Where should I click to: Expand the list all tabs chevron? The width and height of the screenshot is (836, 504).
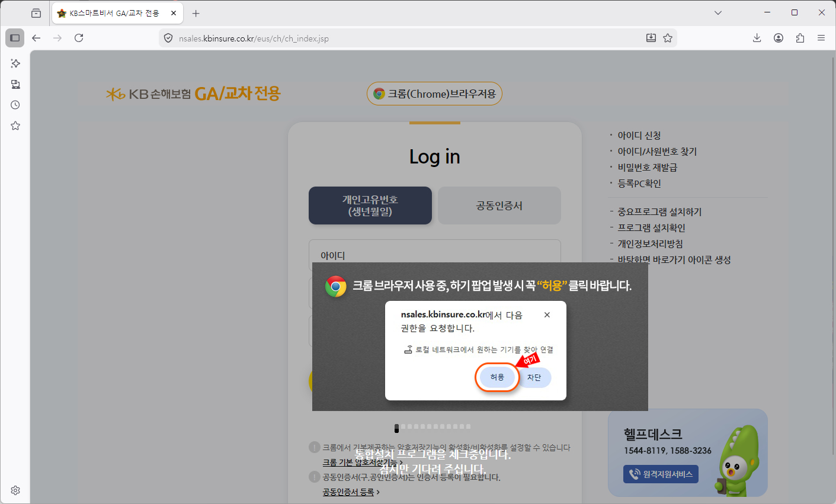(718, 12)
